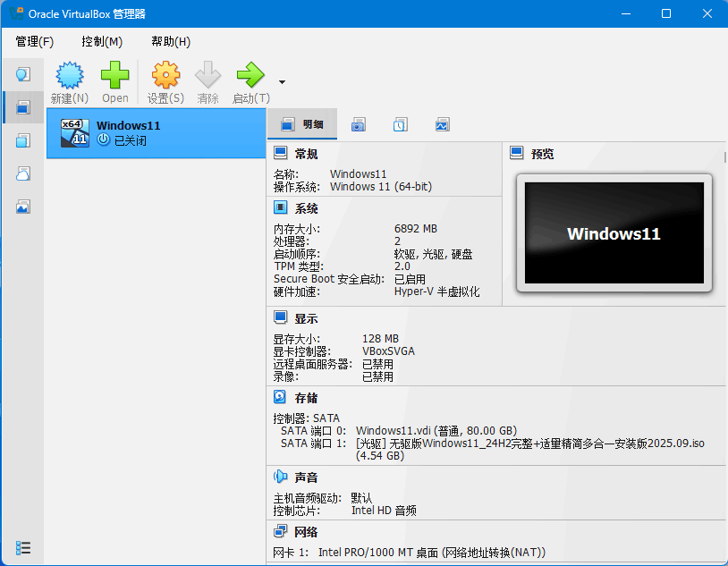Screen dimensions: 728x566
Task: Open the 管理(F) menu
Action: point(33,41)
